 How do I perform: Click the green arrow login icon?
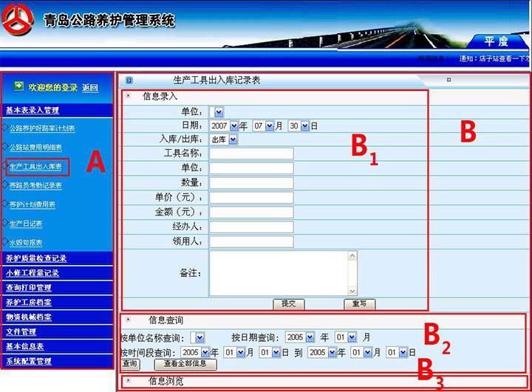(18, 86)
